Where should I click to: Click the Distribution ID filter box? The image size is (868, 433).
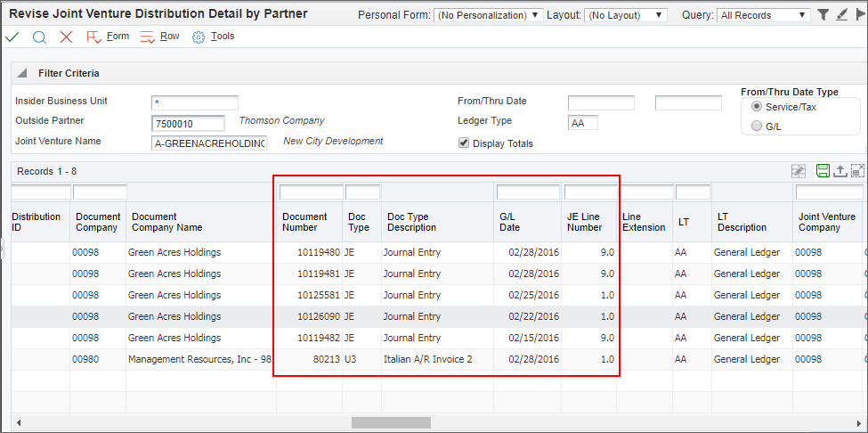(41, 192)
